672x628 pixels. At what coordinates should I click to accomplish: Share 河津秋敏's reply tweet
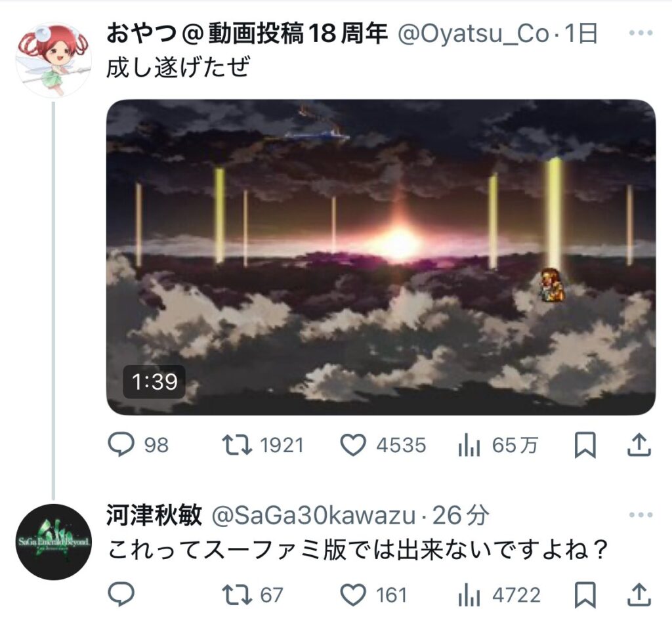tap(639, 595)
